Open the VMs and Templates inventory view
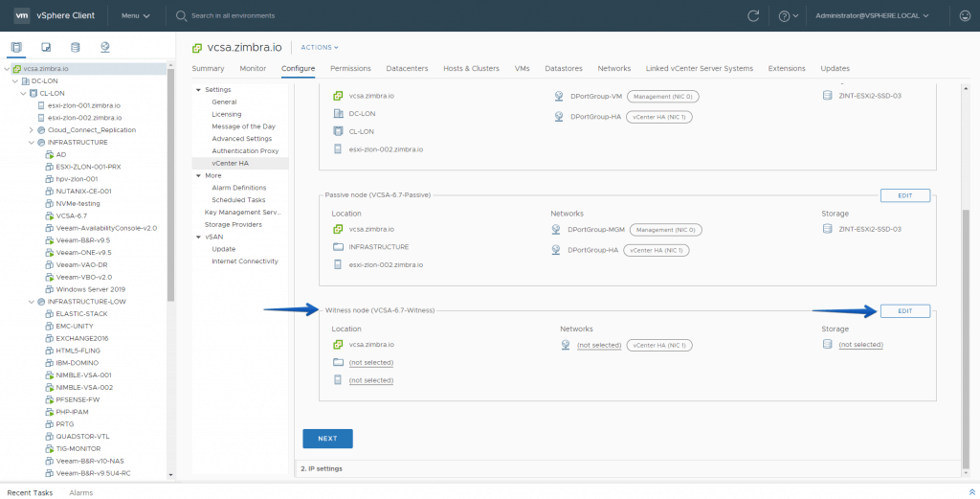Screen dimensions: 980x499 click(x=46, y=47)
